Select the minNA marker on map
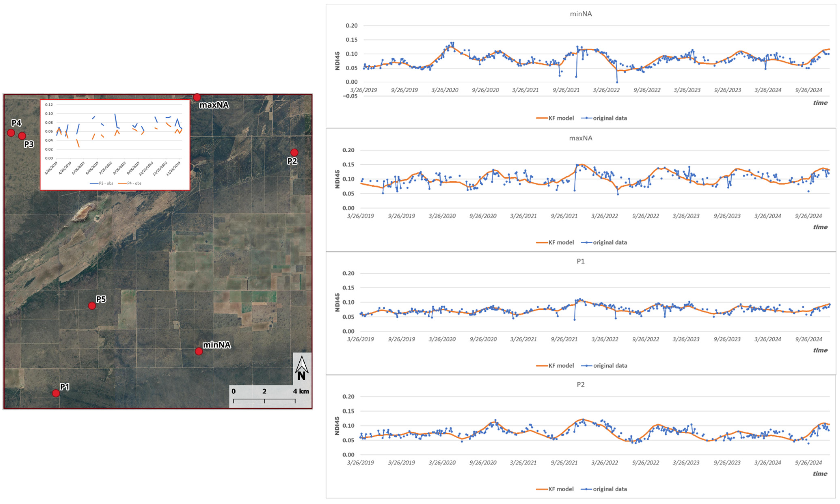This screenshot has width=840, height=504. pyautogui.click(x=199, y=351)
